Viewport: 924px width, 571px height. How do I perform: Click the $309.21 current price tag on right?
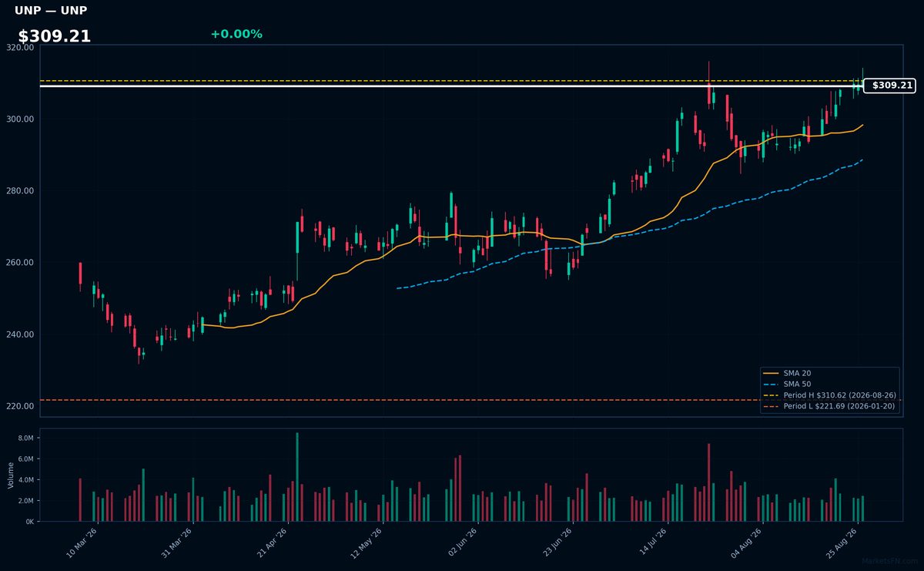click(x=889, y=86)
